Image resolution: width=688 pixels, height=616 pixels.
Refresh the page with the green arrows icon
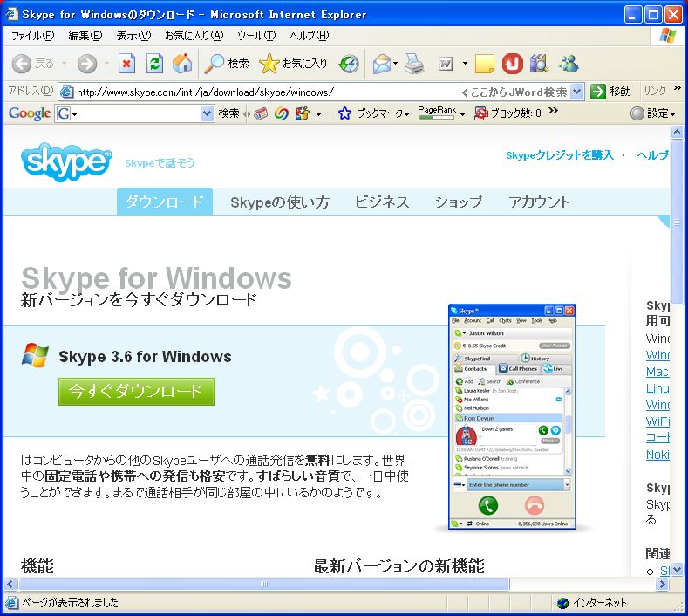[154, 64]
